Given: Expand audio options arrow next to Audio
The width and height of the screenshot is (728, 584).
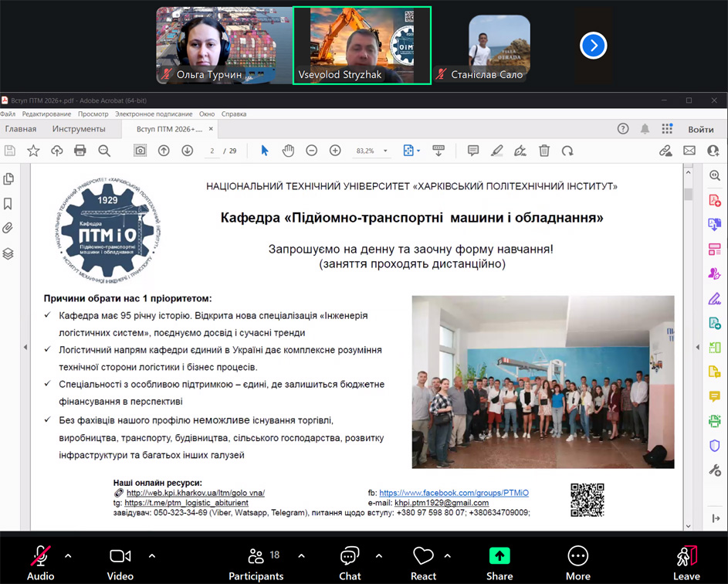Looking at the screenshot, I should pyautogui.click(x=68, y=555).
